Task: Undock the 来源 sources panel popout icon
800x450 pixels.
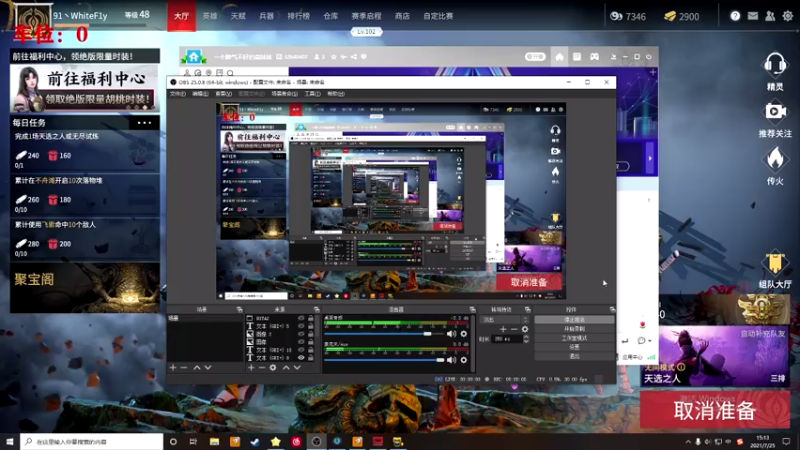Action: pos(316,309)
